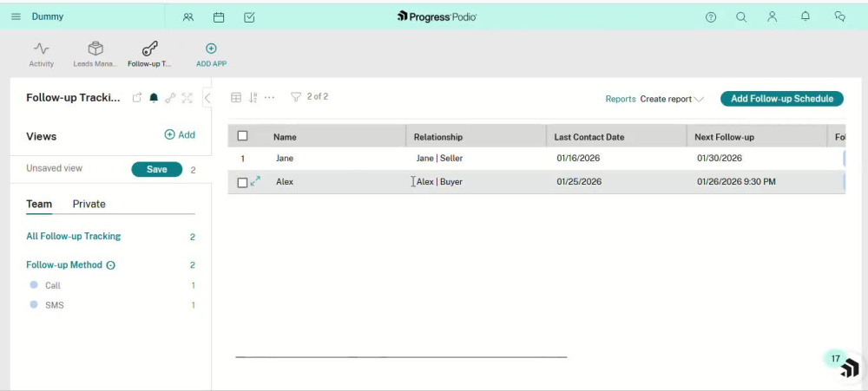This screenshot has height=391, width=868.
Task: Open the notifications bell in top bar
Action: click(806, 16)
